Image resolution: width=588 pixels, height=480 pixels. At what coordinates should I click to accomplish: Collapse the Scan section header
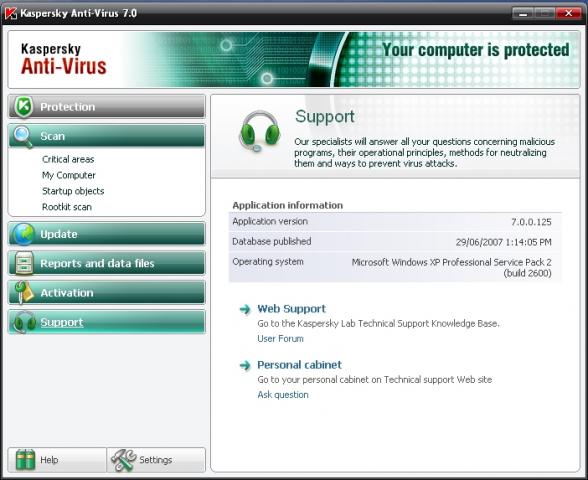(x=106, y=136)
